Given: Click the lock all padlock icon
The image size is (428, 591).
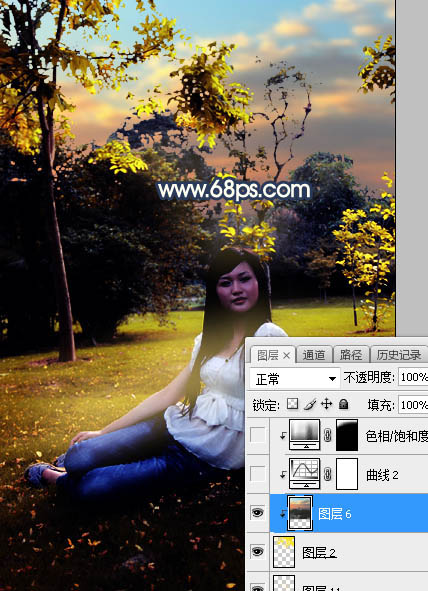Looking at the screenshot, I should tap(343, 404).
